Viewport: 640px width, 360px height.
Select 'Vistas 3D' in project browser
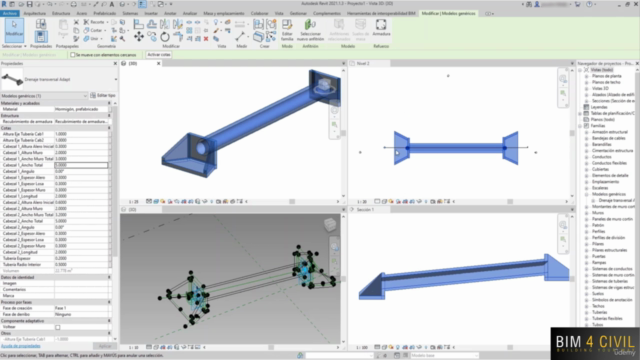(600, 89)
